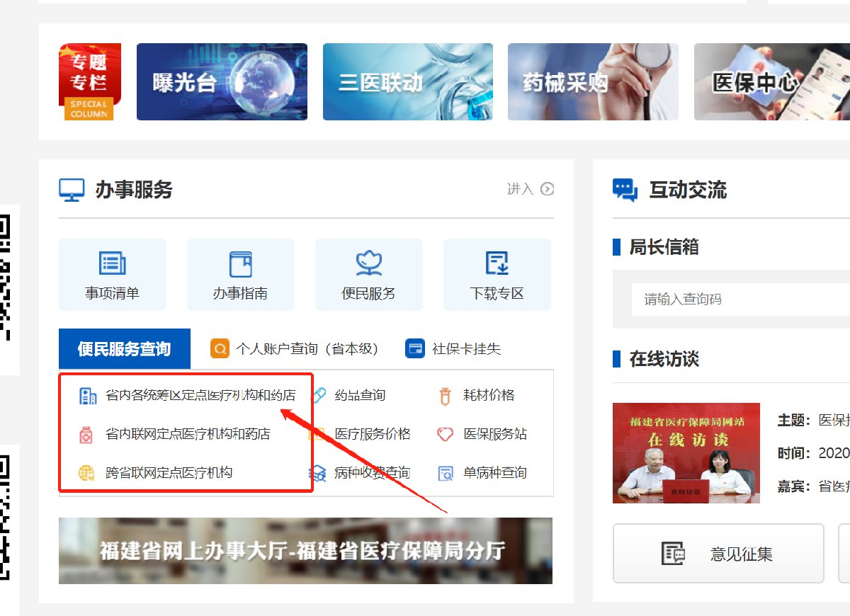Image resolution: width=850 pixels, height=616 pixels.
Task: Open 病种收费查询 link
Action: 373,472
